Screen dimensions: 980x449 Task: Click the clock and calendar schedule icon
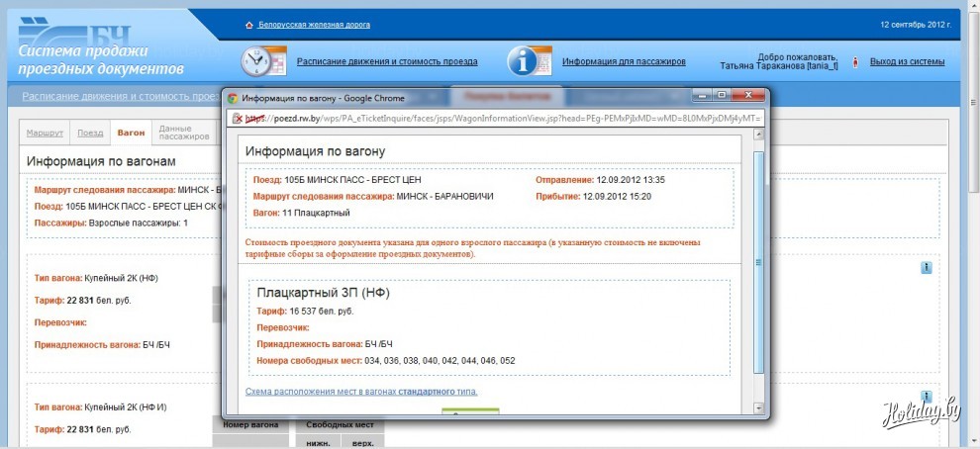click(262, 60)
